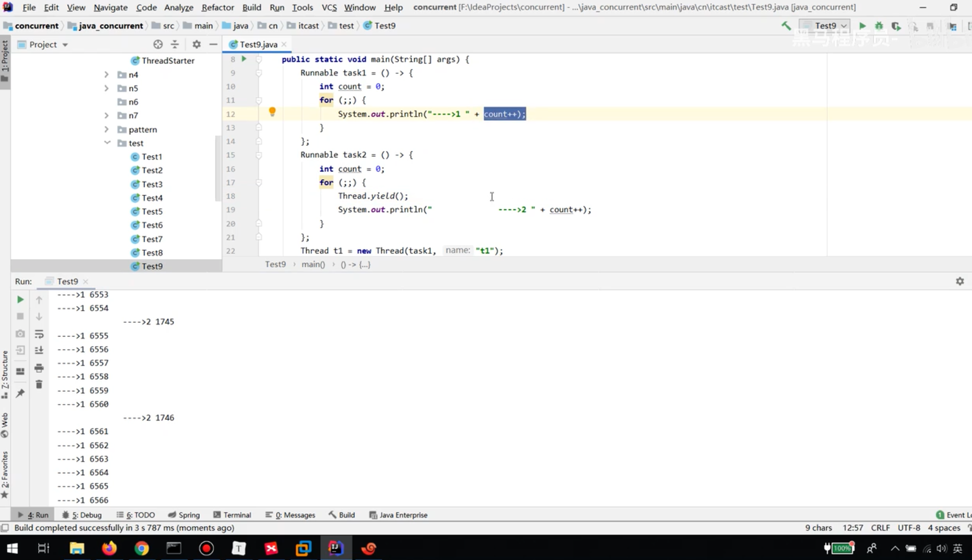Rerun Test9 in Run panel
The image size is (972, 560).
pyautogui.click(x=20, y=300)
